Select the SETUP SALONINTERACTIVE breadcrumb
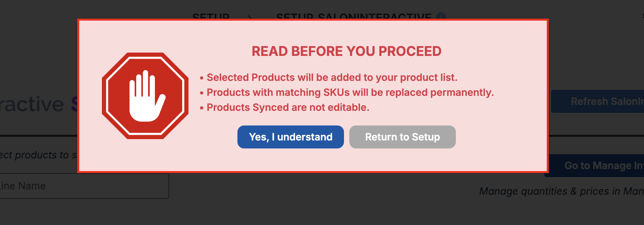Image resolution: width=644 pixels, height=225 pixels. 354,16
